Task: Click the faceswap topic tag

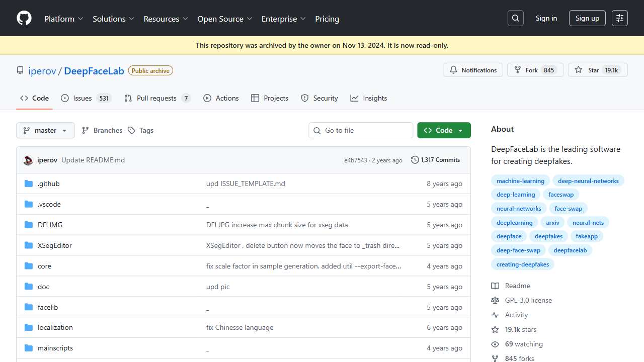Action: (x=561, y=195)
